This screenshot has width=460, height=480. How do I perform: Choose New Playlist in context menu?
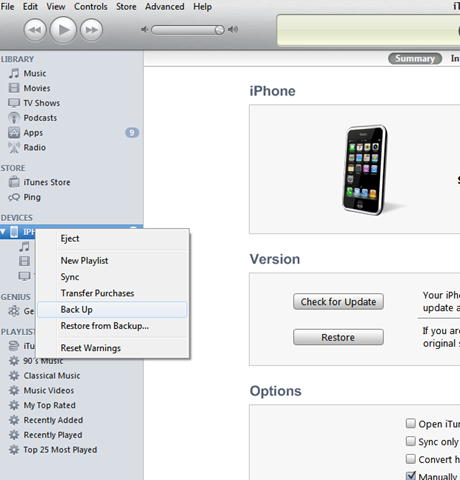112,261
